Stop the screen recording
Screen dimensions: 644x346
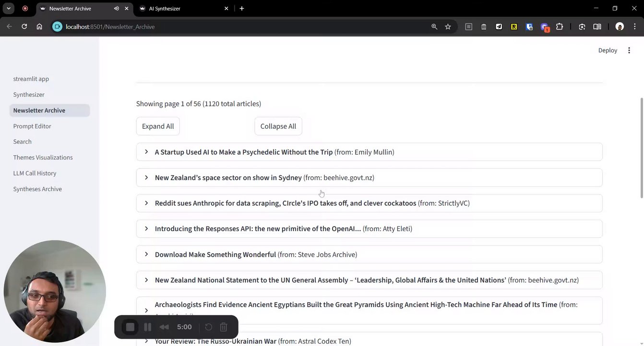click(130, 327)
